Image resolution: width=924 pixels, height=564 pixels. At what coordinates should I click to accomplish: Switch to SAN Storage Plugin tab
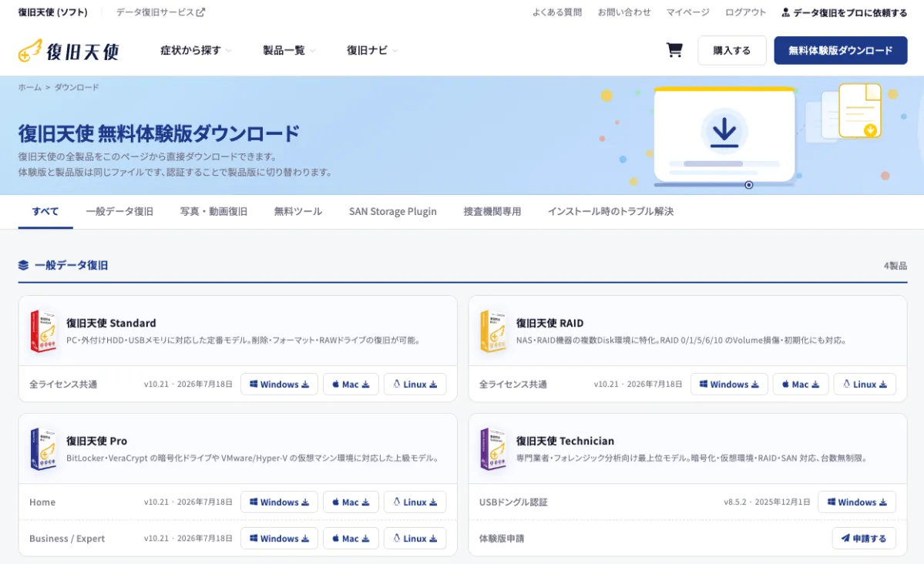click(x=392, y=212)
